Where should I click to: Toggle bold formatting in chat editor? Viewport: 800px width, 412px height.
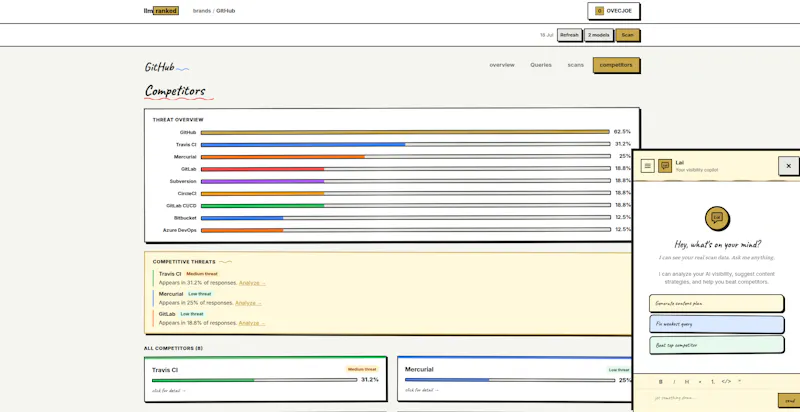661,381
